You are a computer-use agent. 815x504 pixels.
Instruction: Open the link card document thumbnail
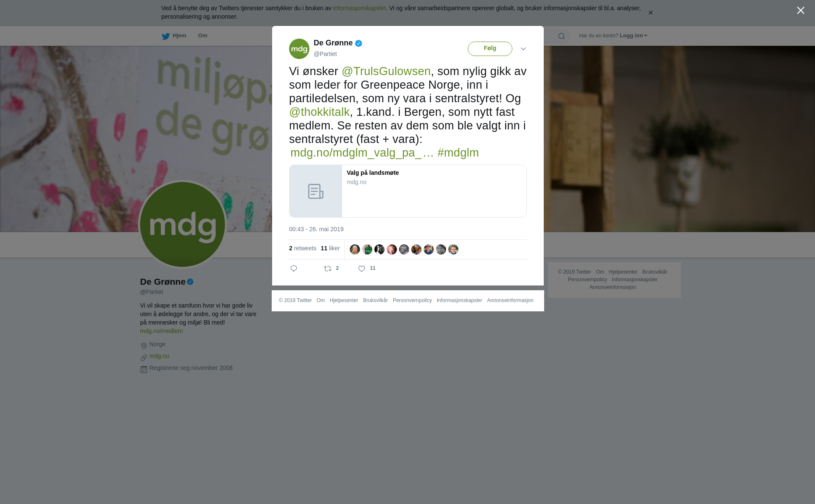pyautogui.click(x=316, y=191)
